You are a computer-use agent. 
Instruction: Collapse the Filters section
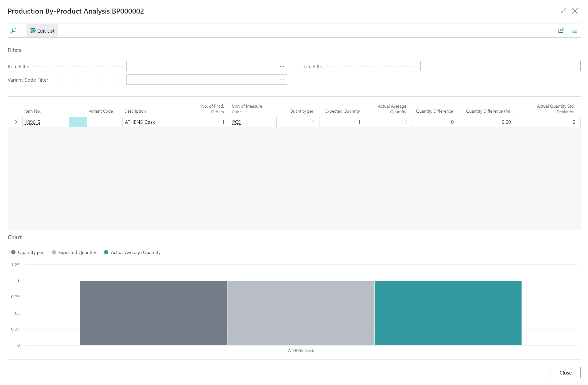coord(14,50)
